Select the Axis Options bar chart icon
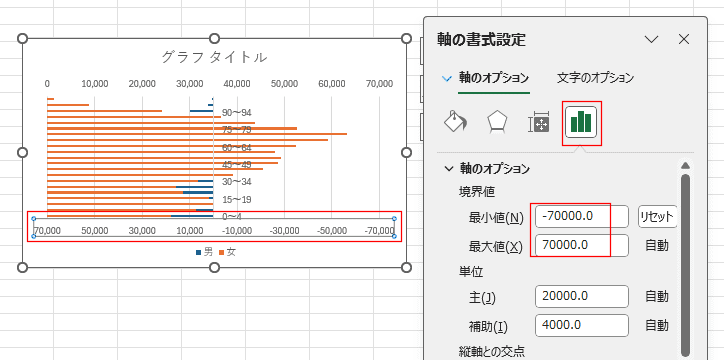Screen dimensions: 724x360 click(581, 122)
